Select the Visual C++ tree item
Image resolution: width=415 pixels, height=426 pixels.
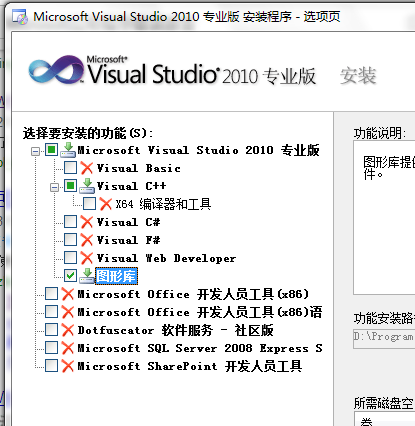coord(131,186)
